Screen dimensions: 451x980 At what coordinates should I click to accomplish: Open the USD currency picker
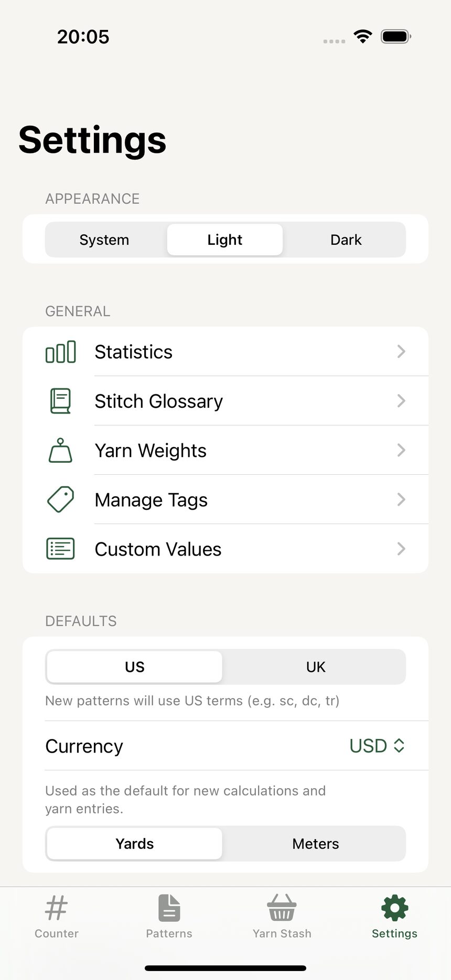coord(377,746)
